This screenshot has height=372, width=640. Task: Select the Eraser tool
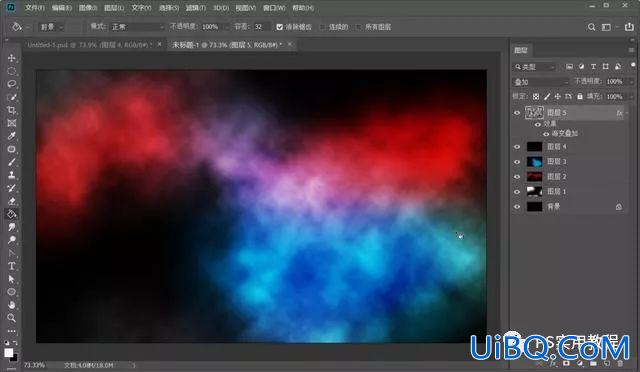[11, 201]
